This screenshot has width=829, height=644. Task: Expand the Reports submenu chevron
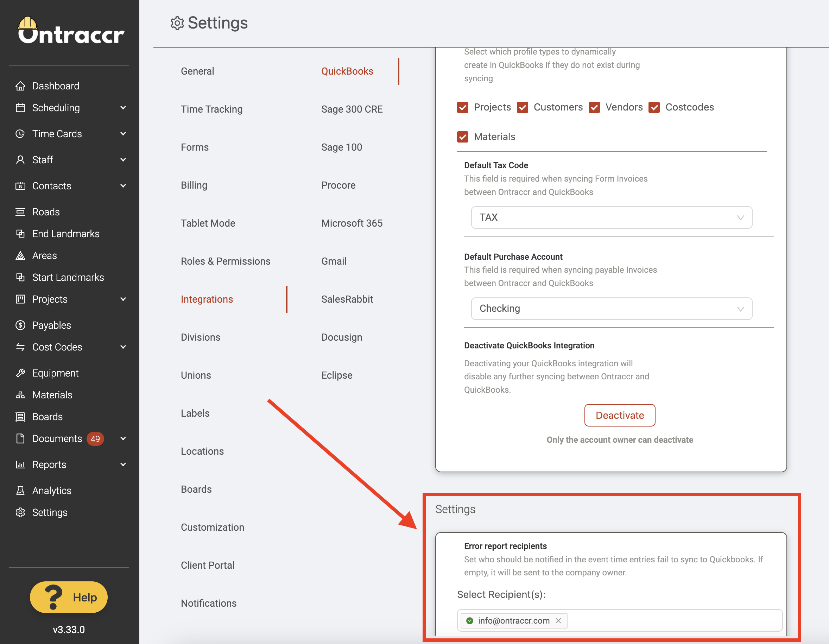(x=123, y=465)
